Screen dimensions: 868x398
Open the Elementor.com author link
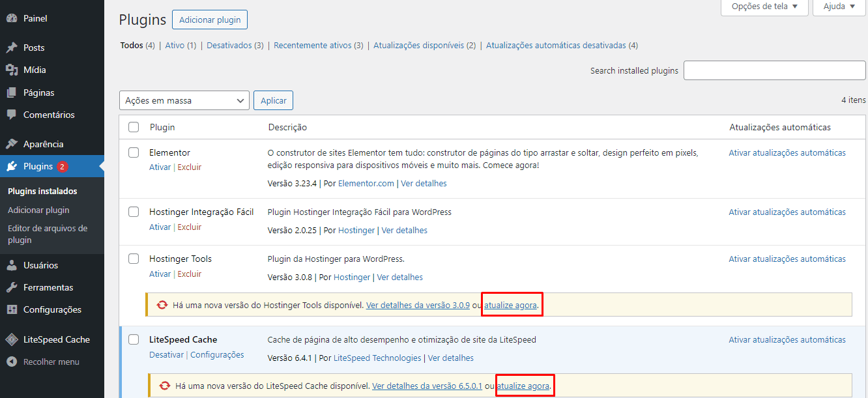366,184
